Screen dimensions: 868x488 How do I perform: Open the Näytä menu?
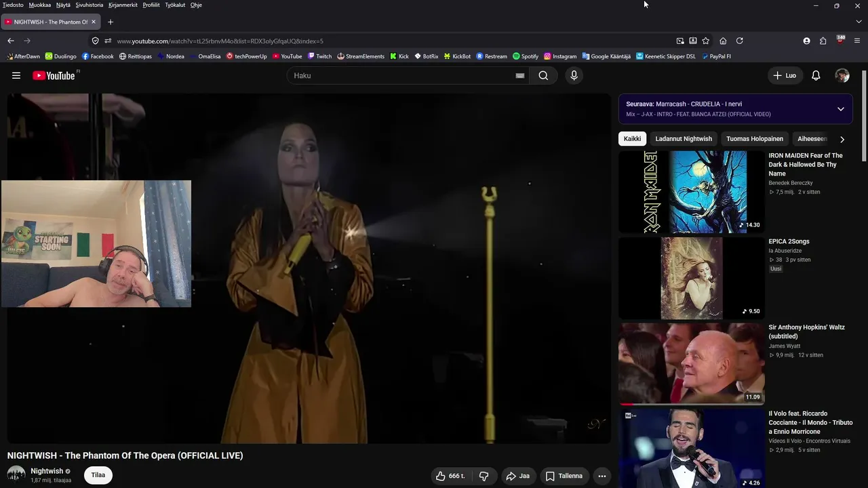tap(63, 5)
